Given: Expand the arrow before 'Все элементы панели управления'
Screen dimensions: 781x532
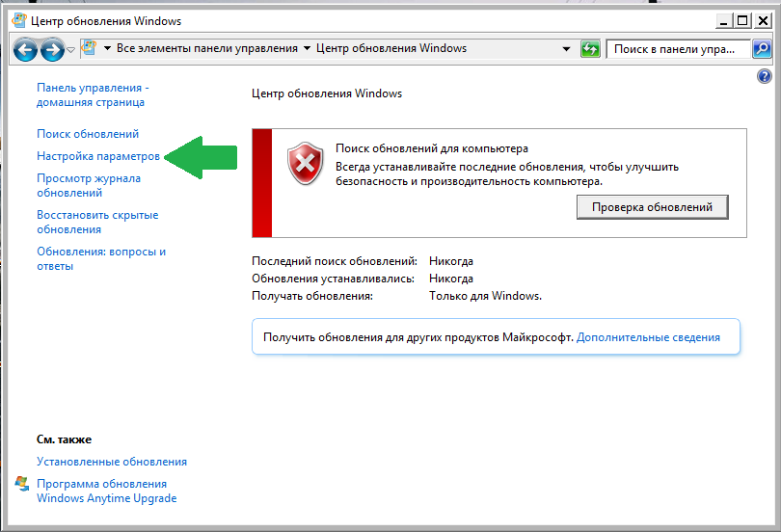Looking at the screenshot, I should [107, 48].
